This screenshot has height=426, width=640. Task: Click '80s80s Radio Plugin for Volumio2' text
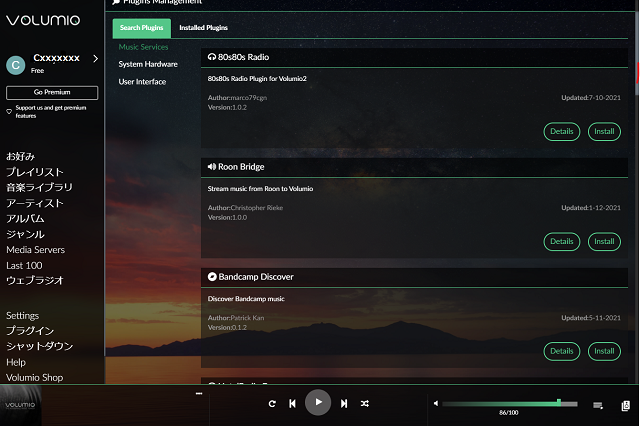tap(257, 79)
